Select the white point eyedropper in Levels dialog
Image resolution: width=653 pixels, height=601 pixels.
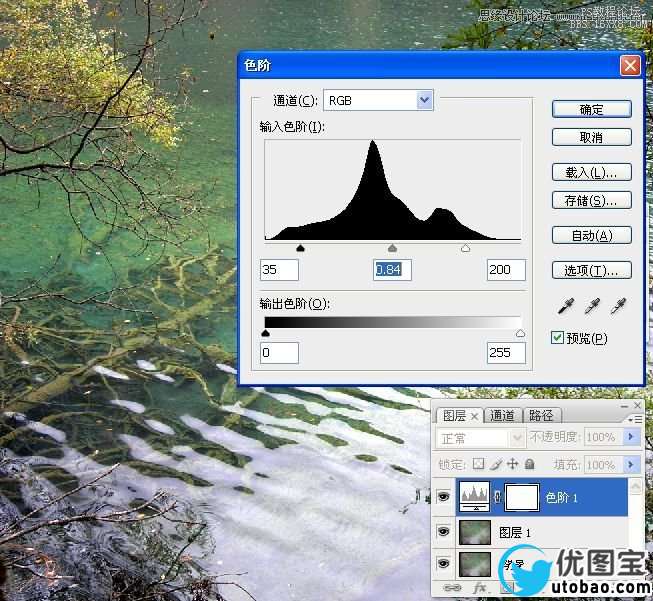click(x=618, y=305)
